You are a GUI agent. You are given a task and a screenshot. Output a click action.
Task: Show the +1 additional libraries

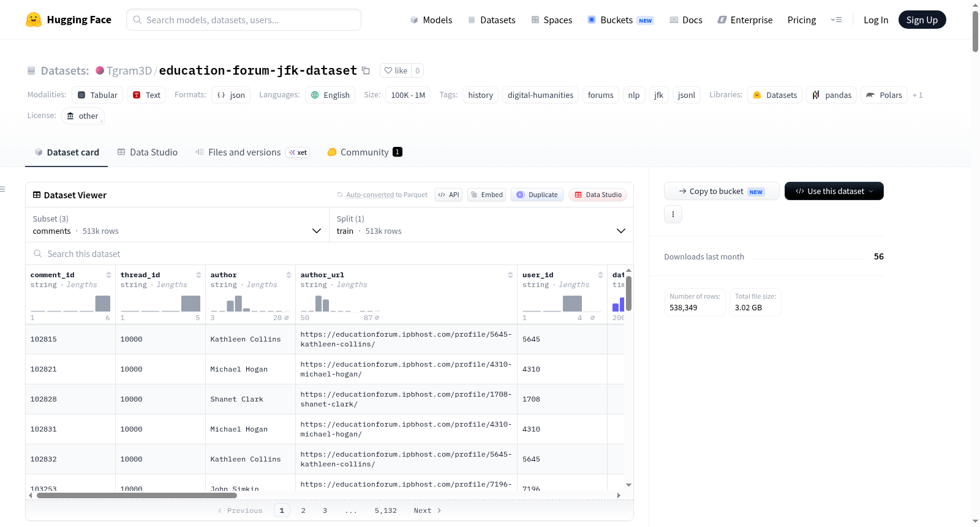tap(918, 95)
